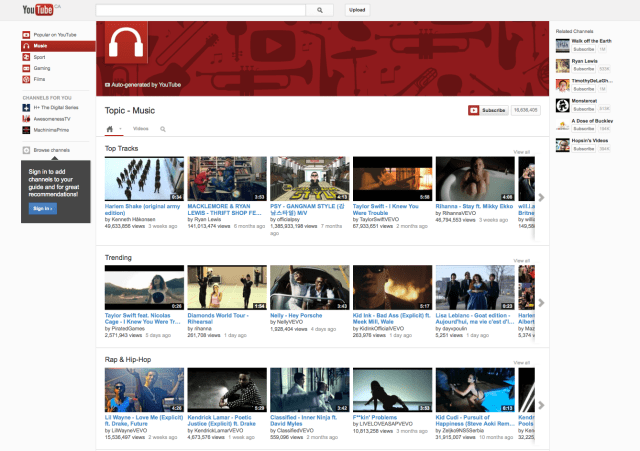640x451 pixels.
Task: Open Popular on YouTube from sidebar
Action: (55, 35)
